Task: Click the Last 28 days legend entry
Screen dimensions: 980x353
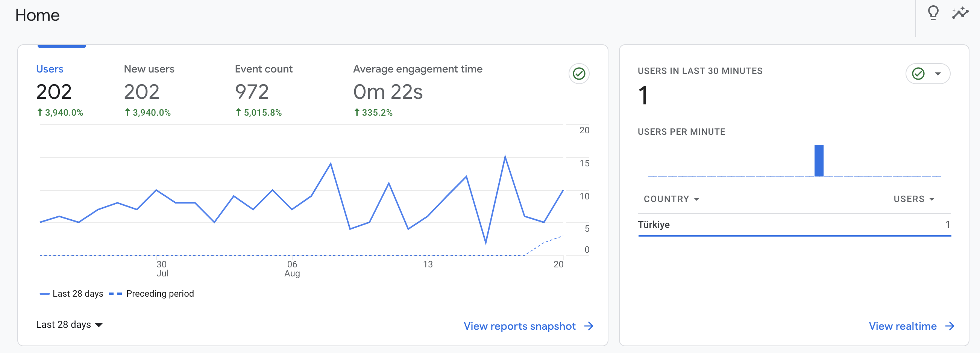Action: pos(71,294)
